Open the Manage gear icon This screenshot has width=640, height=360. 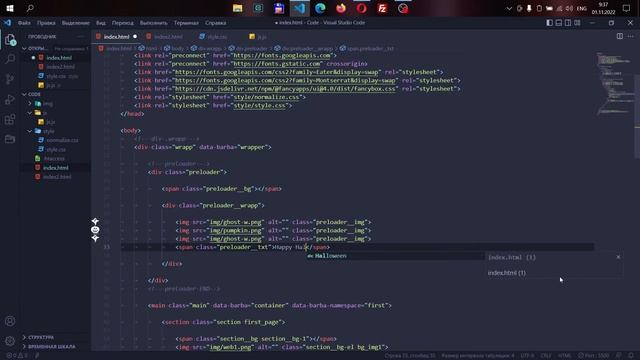pyautogui.click(x=10, y=341)
